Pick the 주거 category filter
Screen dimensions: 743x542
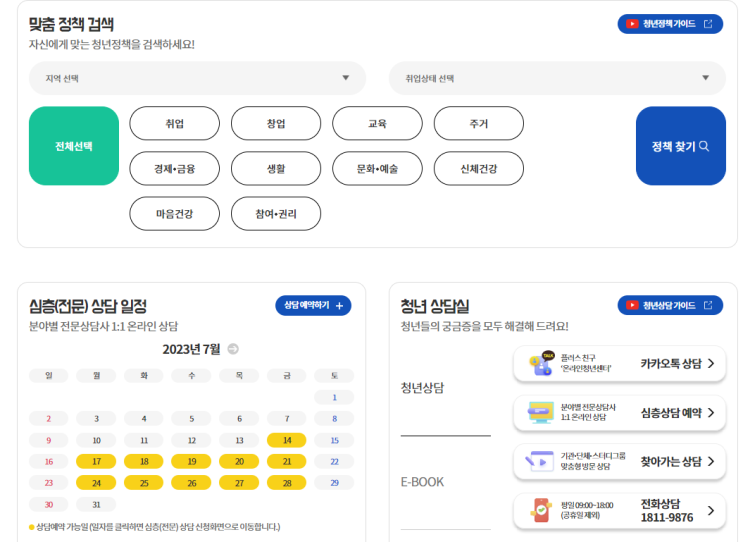pos(479,124)
